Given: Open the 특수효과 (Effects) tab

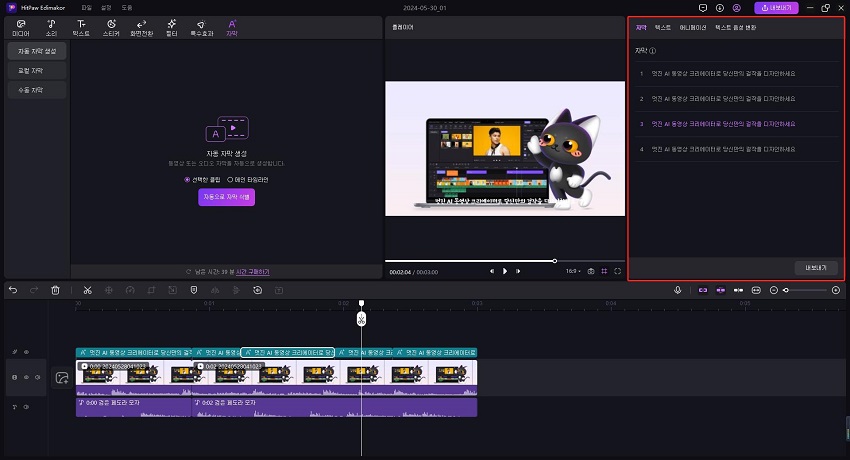Looking at the screenshot, I should [202, 28].
